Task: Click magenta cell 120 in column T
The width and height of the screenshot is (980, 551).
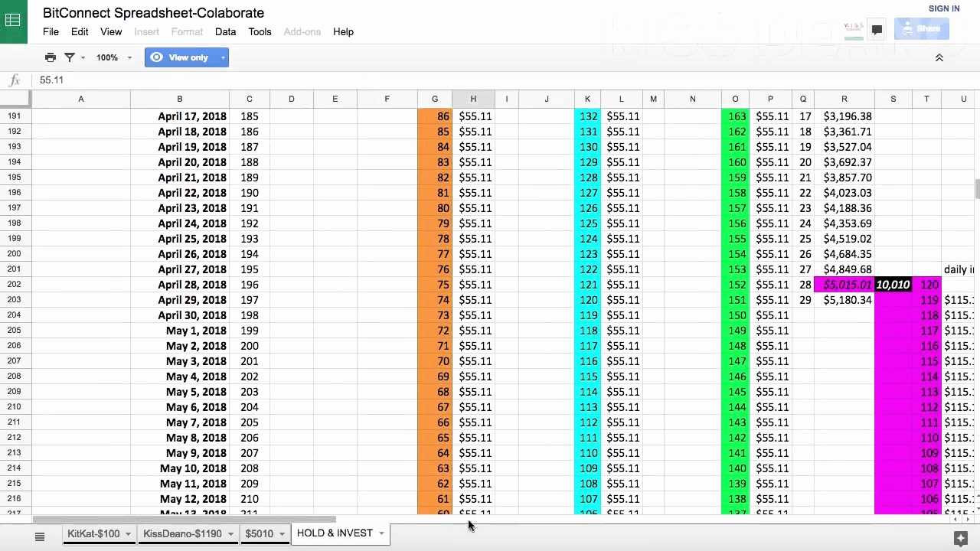Action: [x=926, y=285]
